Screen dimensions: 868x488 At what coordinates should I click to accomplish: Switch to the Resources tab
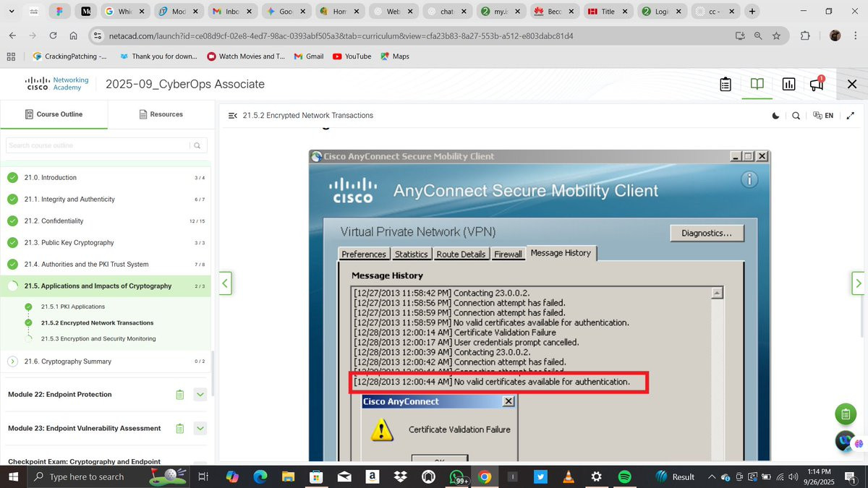pyautogui.click(x=161, y=114)
